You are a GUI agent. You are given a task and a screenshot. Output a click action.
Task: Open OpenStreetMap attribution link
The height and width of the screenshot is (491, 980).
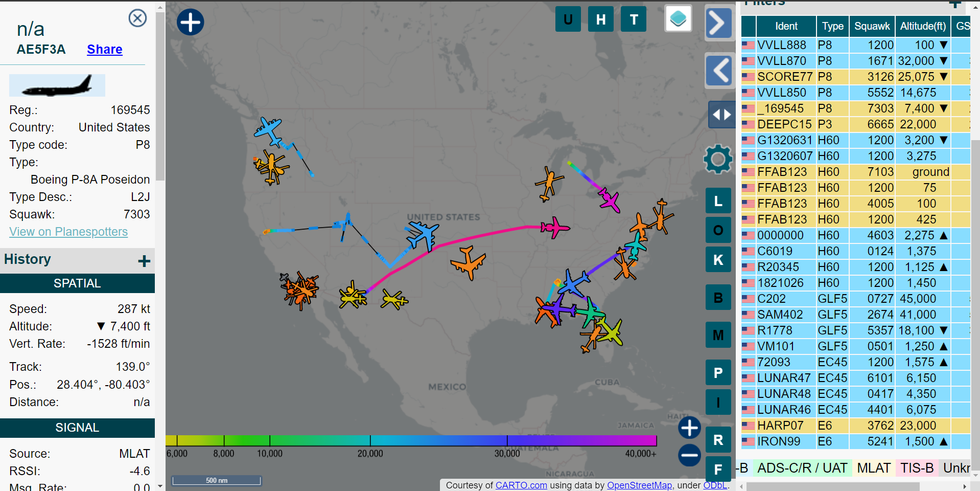click(639, 485)
